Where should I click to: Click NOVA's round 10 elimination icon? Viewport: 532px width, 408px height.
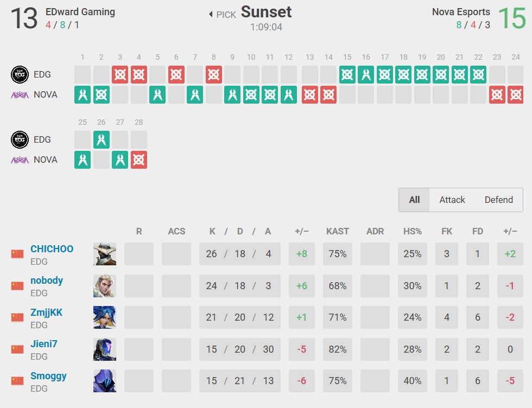click(251, 94)
